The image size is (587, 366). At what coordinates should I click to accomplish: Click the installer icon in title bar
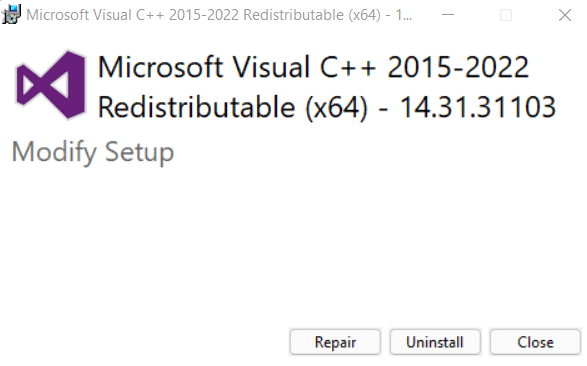point(11,15)
